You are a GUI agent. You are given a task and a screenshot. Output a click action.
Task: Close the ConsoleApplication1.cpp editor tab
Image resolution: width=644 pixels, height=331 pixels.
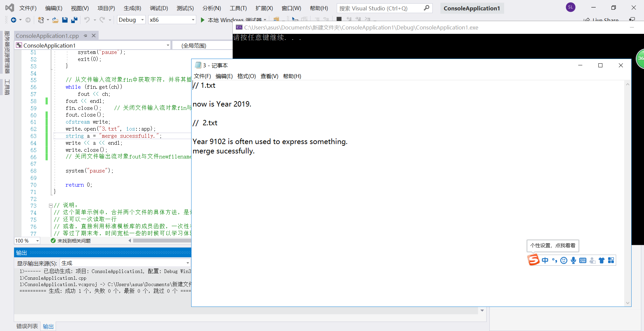94,36
